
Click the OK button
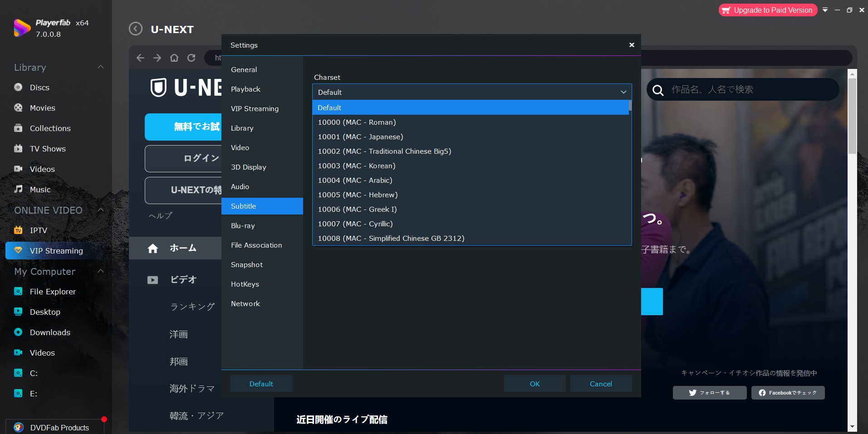[x=535, y=384]
